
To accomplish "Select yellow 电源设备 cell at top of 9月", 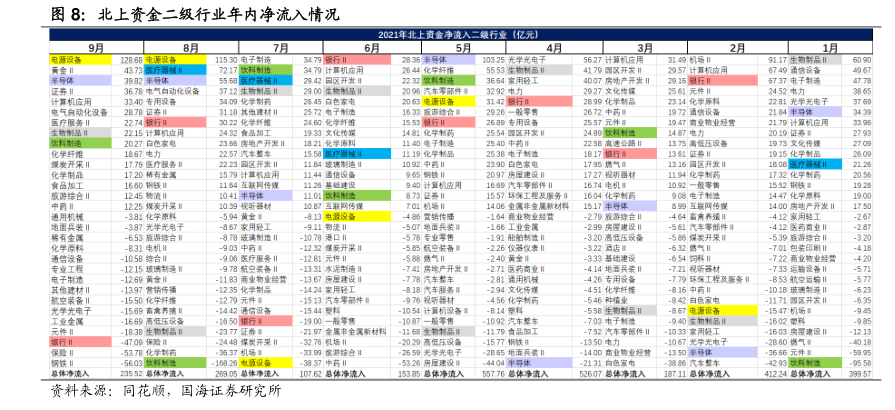I will [68, 61].
